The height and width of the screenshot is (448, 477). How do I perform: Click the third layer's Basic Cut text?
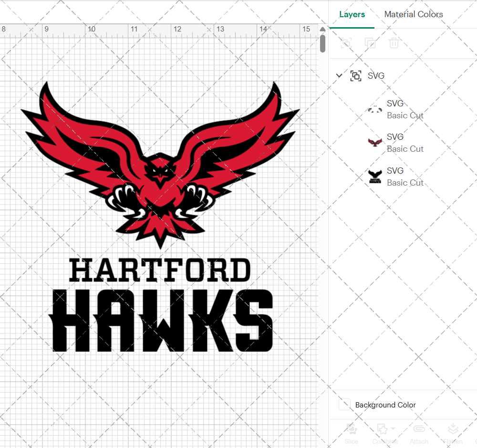coord(405,183)
